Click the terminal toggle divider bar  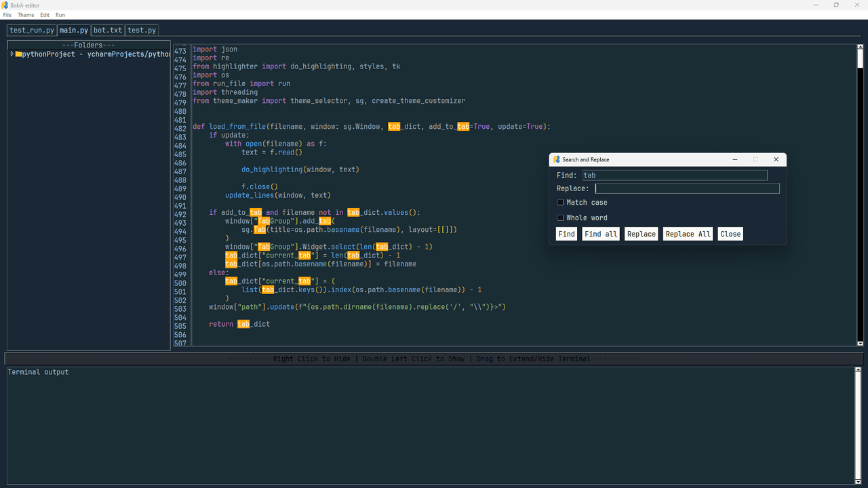coord(433,359)
